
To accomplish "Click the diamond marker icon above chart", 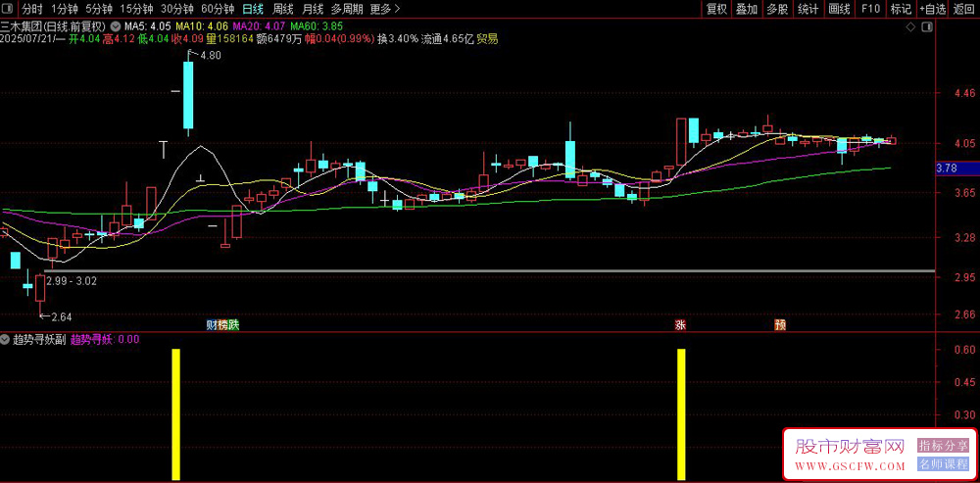I will 910,27.
